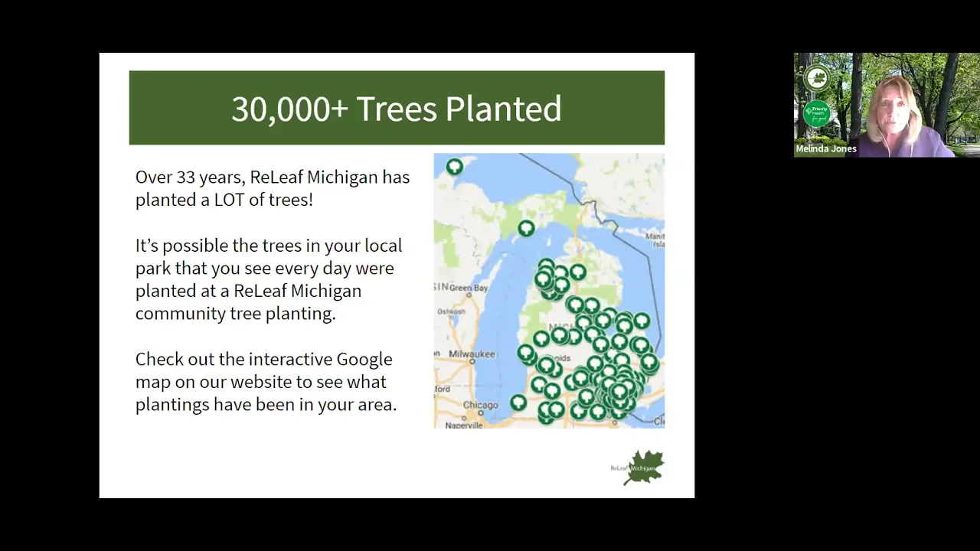Click the lone tree marker above Green Bay
The height and width of the screenshot is (551, 980).
526,228
